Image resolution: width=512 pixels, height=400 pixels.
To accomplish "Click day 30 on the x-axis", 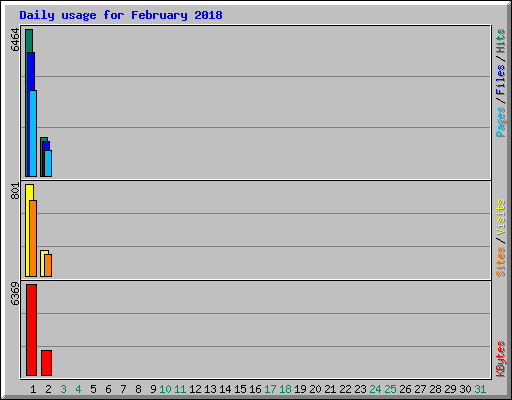I will pyautogui.click(x=465, y=389).
